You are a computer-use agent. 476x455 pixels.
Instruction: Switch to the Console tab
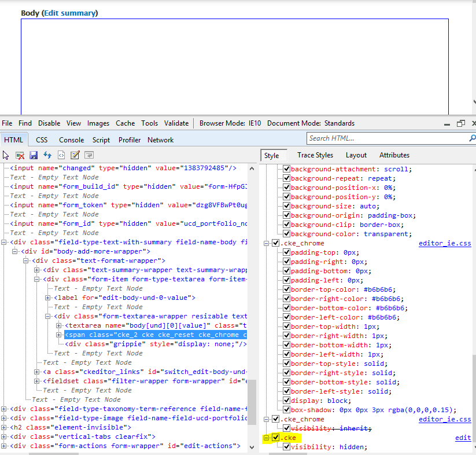[71, 140]
